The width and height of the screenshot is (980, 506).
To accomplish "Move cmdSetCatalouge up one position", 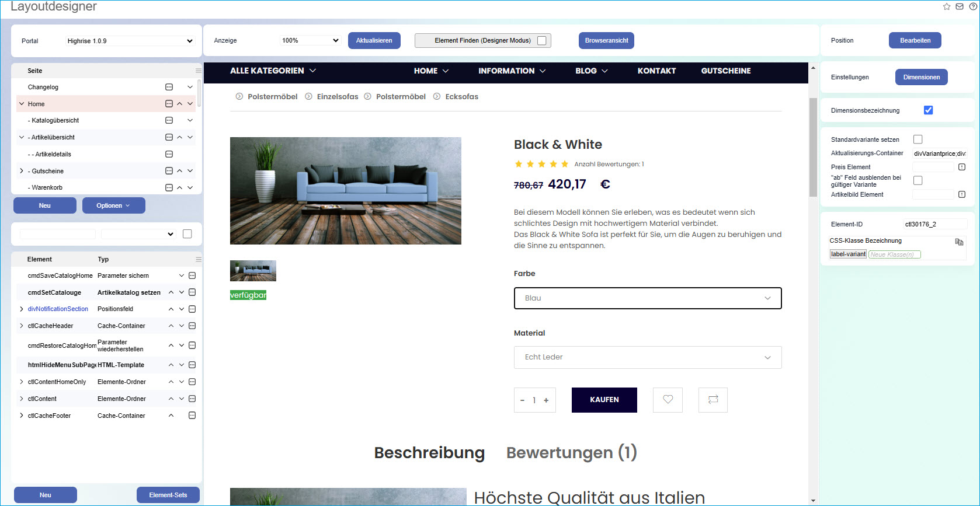I will pos(171,292).
